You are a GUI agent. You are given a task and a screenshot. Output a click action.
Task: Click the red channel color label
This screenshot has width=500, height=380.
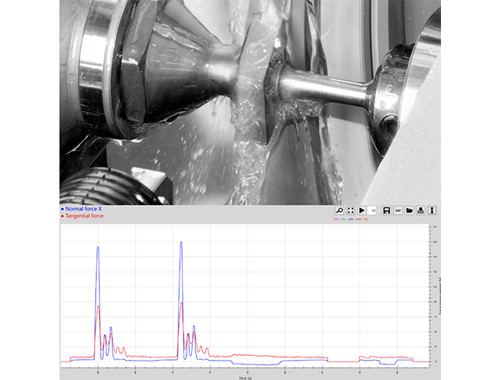(358, 219)
